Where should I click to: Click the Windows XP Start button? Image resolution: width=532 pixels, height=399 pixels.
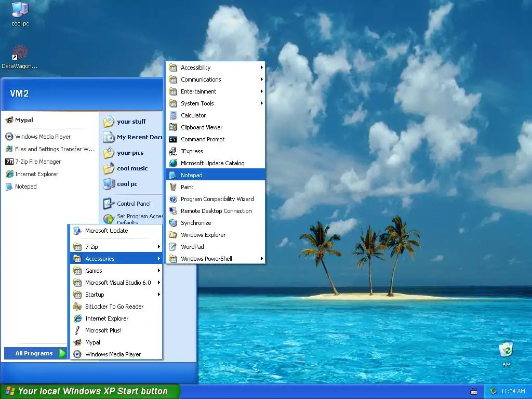[90, 391]
